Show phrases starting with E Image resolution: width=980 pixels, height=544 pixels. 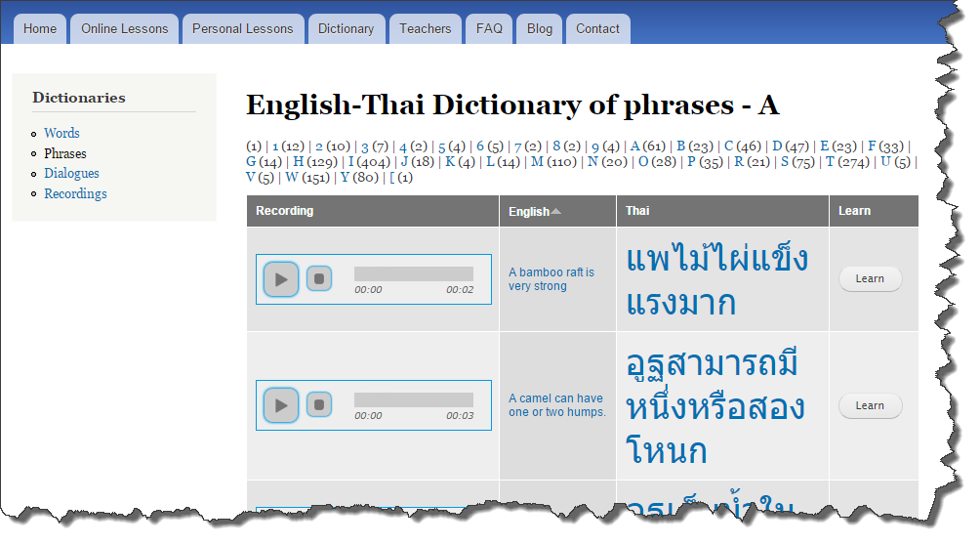(825, 146)
